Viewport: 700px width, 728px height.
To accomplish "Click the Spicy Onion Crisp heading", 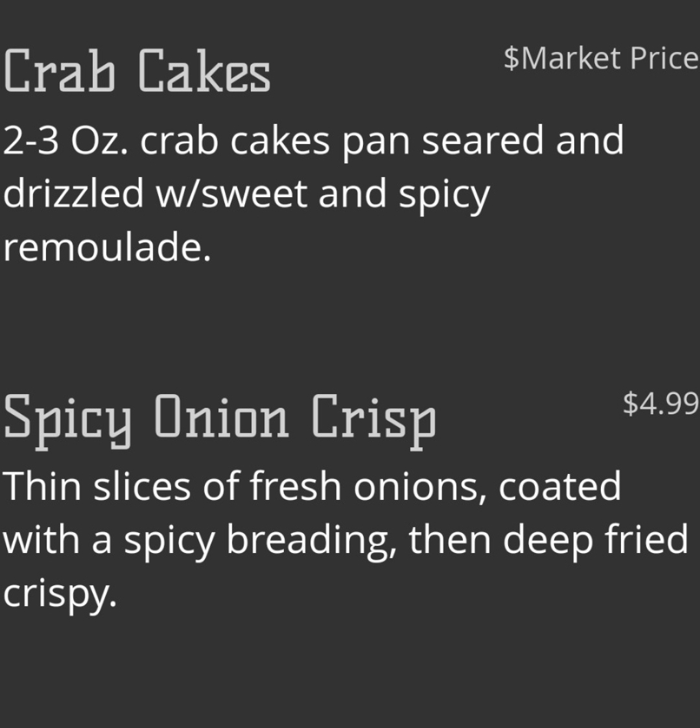I will (x=220, y=417).
